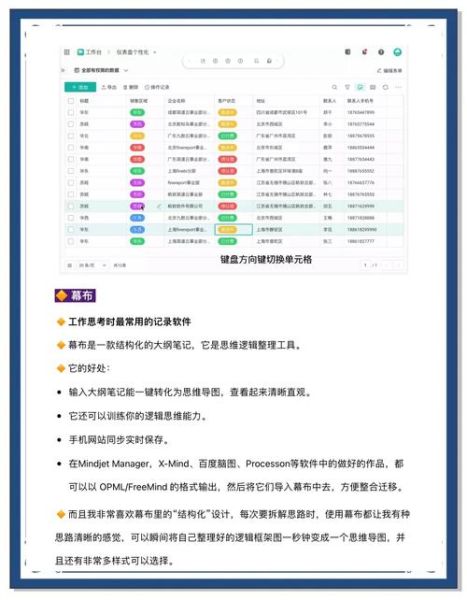The image size is (467, 600).
Task: Open the dark round help icon in the header
Action: (381, 52)
